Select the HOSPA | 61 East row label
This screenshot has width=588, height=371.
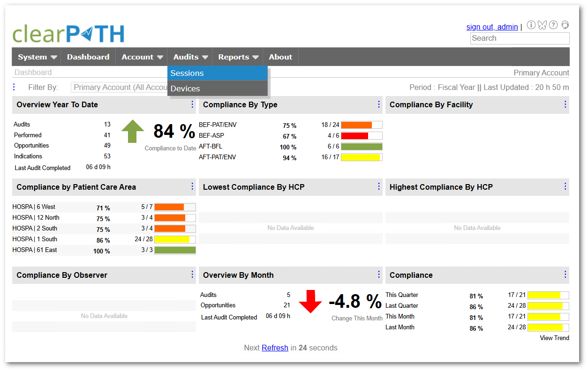pos(35,250)
